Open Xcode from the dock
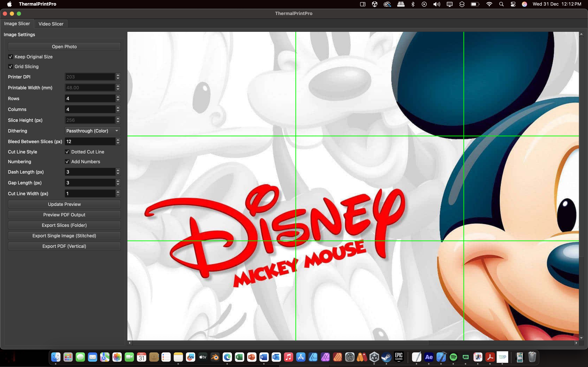Image resolution: width=588 pixels, height=367 pixels. 441,357
